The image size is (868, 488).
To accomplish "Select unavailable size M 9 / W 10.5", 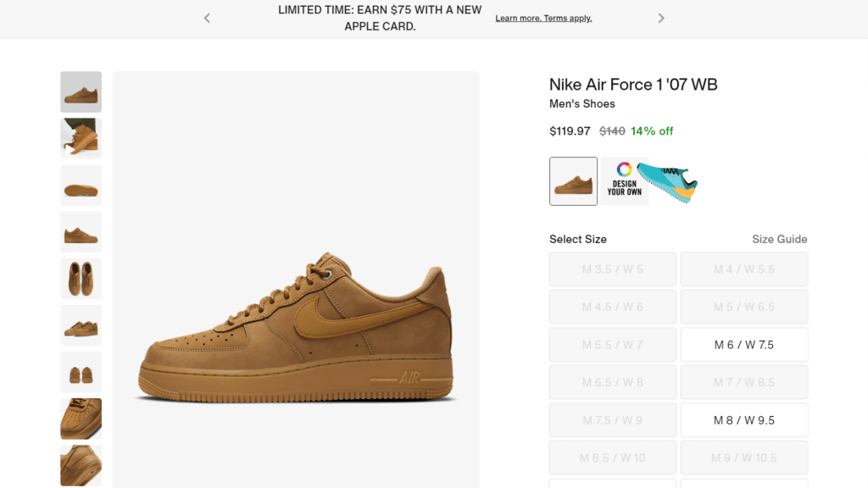I will click(744, 458).
